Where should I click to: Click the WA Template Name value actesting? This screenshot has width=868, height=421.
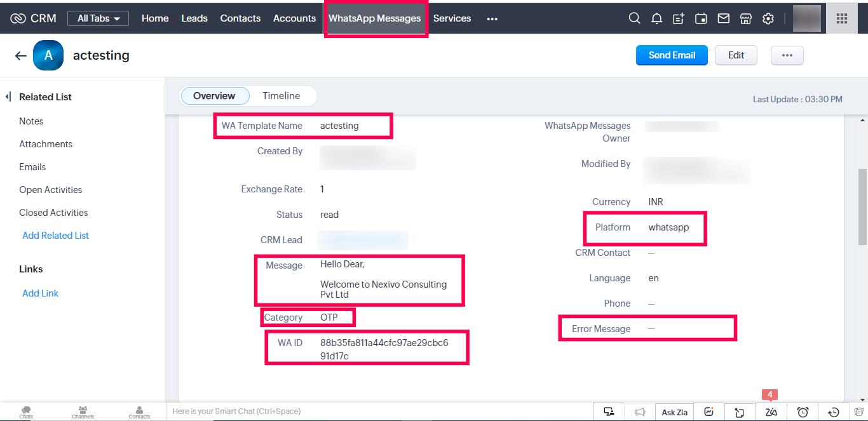[x=339, y=126]
